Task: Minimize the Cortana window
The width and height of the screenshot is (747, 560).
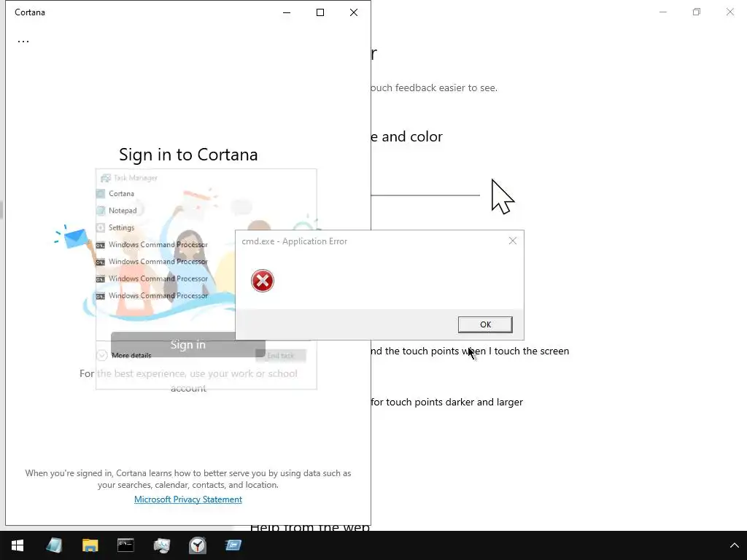Action: click(287, 12)
